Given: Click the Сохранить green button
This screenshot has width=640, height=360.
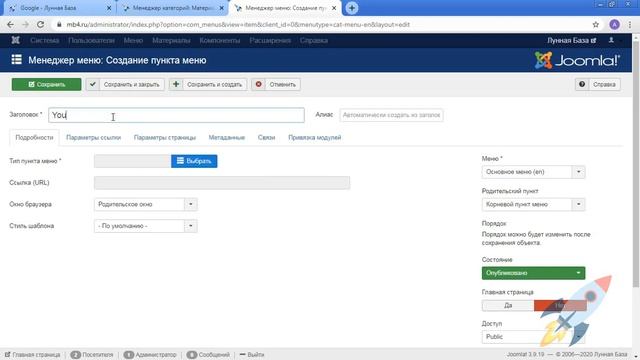Looking at the screenshot, I should coord(47,84).
